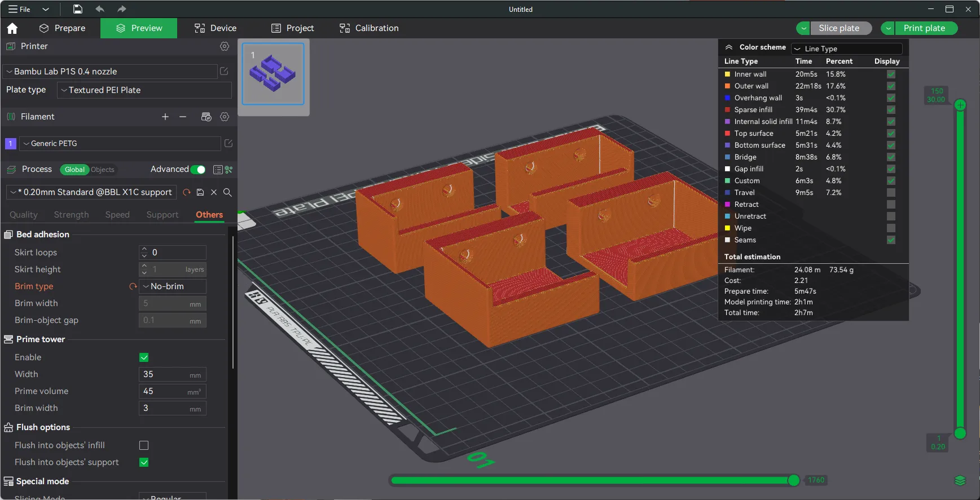Click the home icon
The image size is (980, 500).
12,28
